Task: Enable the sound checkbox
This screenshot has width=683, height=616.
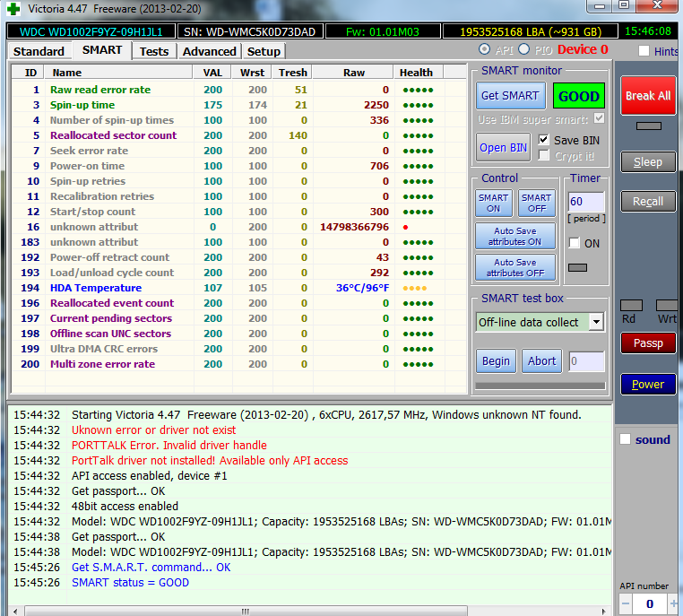Action: coord(626,439)
